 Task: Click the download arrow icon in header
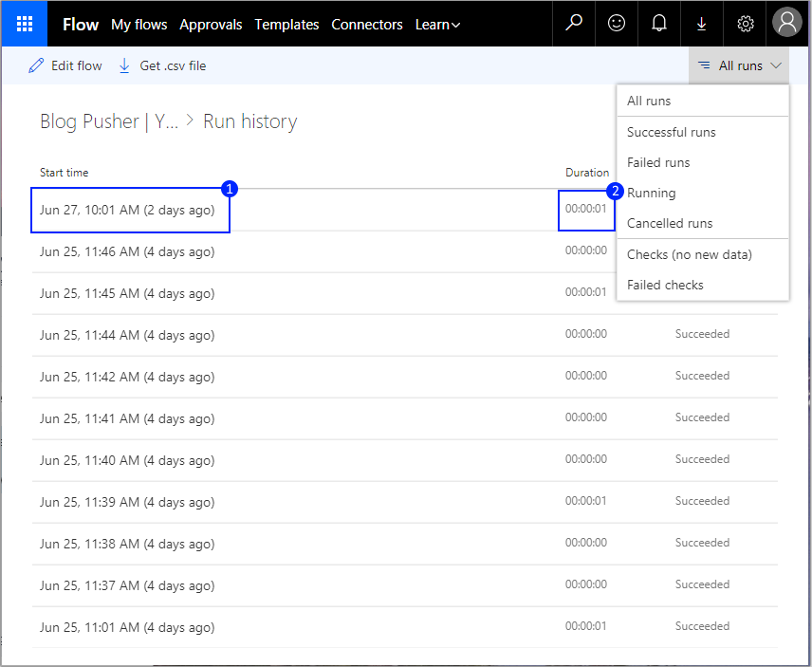[702, 24]
